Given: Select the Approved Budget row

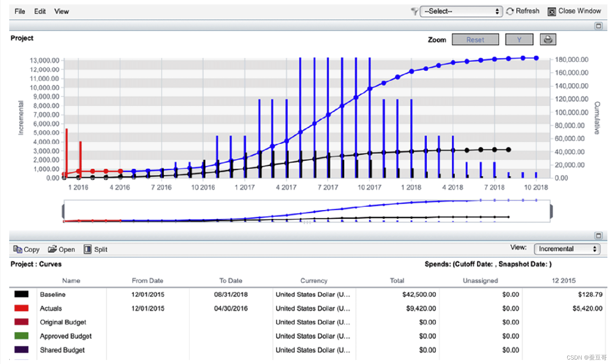Looking at the screenshot, I should click(x=308, y=336).
